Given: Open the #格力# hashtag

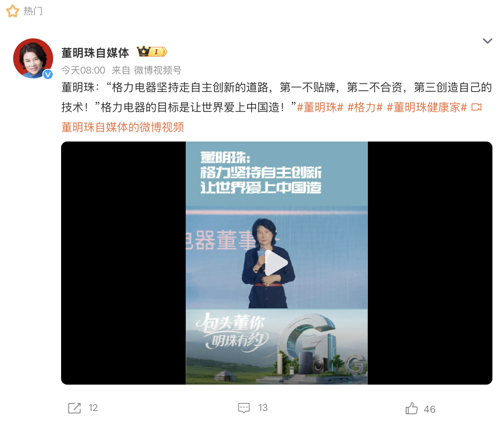Looking at the screenshot, I should [x=365, y=107].
